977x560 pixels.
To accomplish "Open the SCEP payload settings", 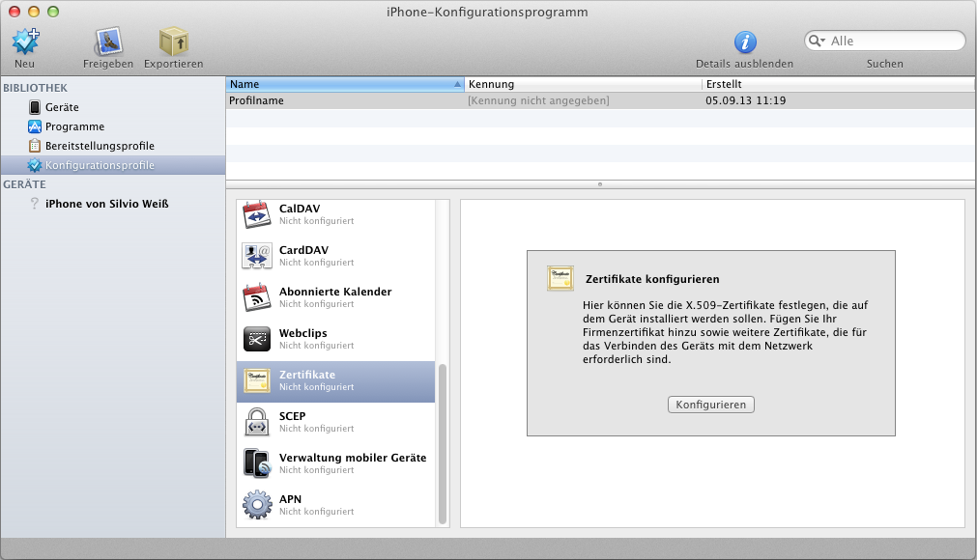I will (x=336, y=422).
